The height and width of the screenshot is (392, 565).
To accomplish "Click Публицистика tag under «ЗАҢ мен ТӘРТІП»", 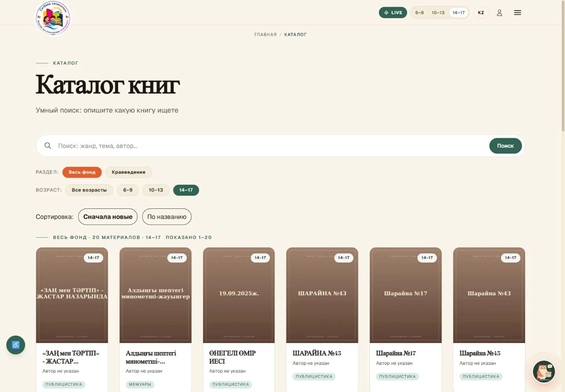I will point(64,384).
